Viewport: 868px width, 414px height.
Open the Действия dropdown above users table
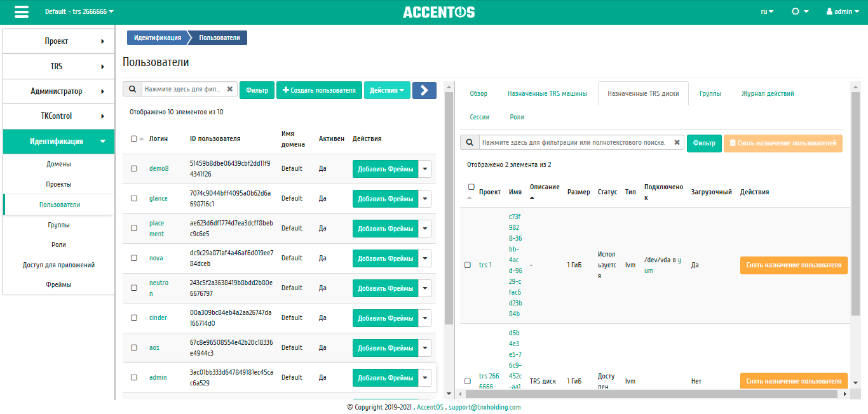(x=387, y=90)
